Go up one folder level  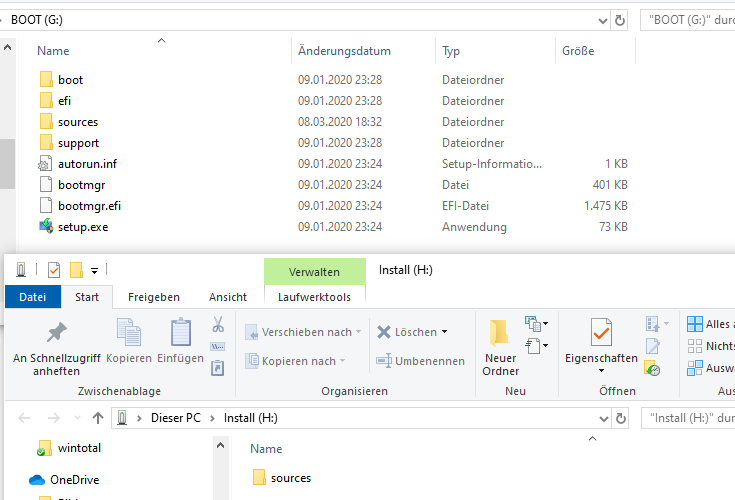98,418
